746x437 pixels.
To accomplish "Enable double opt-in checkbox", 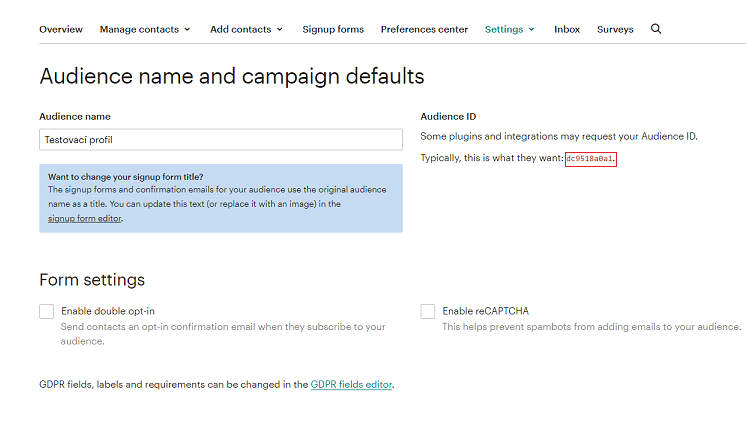I will click(47, 311).
